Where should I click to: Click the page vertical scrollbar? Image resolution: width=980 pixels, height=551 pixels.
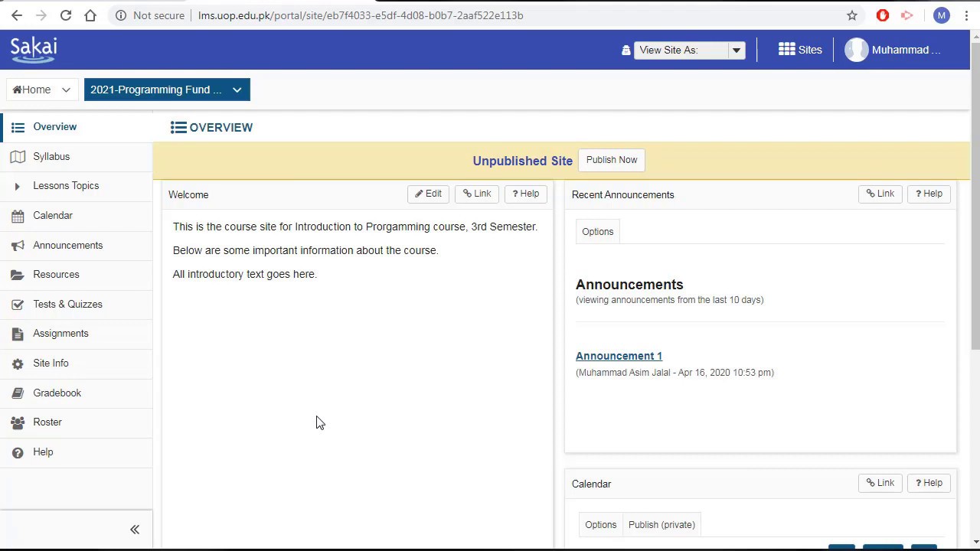pyautogui.click(x=975, y=196)
